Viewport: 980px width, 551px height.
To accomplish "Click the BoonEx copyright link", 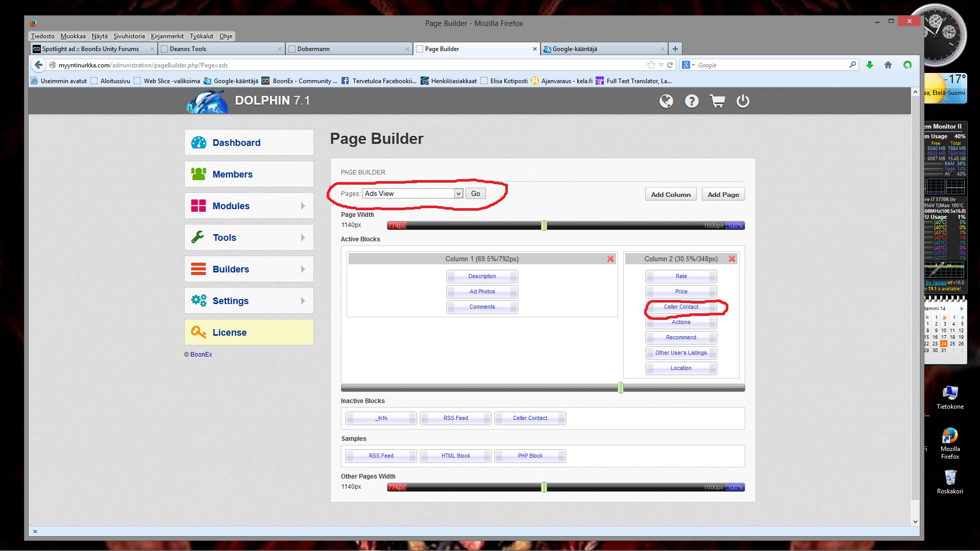I will [x=201, y=354].
